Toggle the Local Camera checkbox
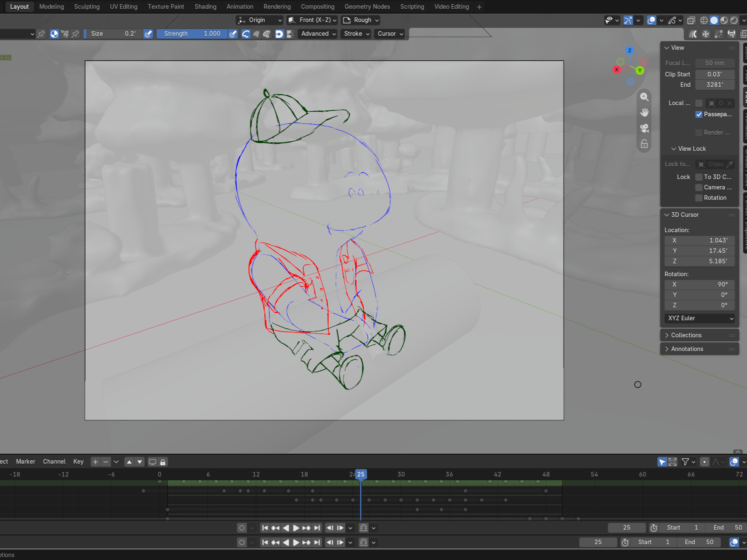The width and height of the screenshot is (747, 560). pyautogui.click(x=699, y=103)
